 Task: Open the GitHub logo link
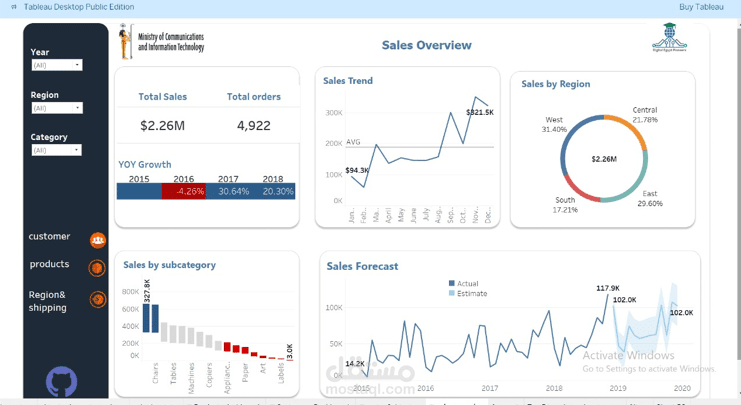click(61, 382)
